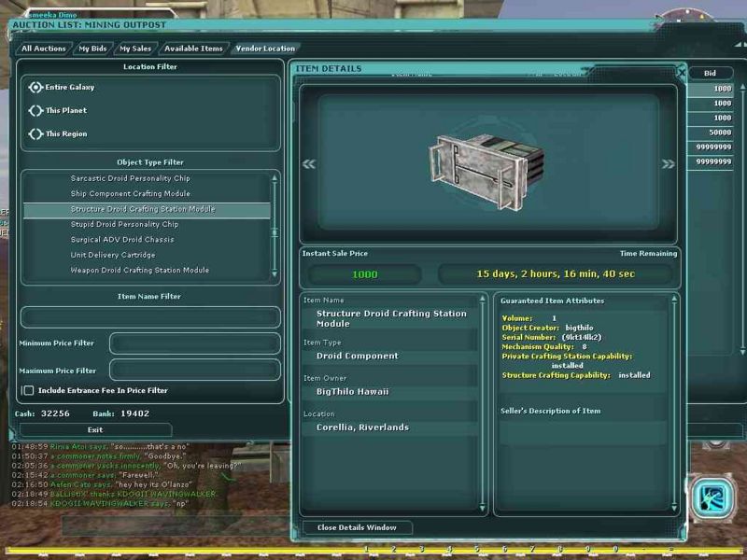Select the Entire Galaxy location filter
Screen dimensions: 747x560
(35, 88)
